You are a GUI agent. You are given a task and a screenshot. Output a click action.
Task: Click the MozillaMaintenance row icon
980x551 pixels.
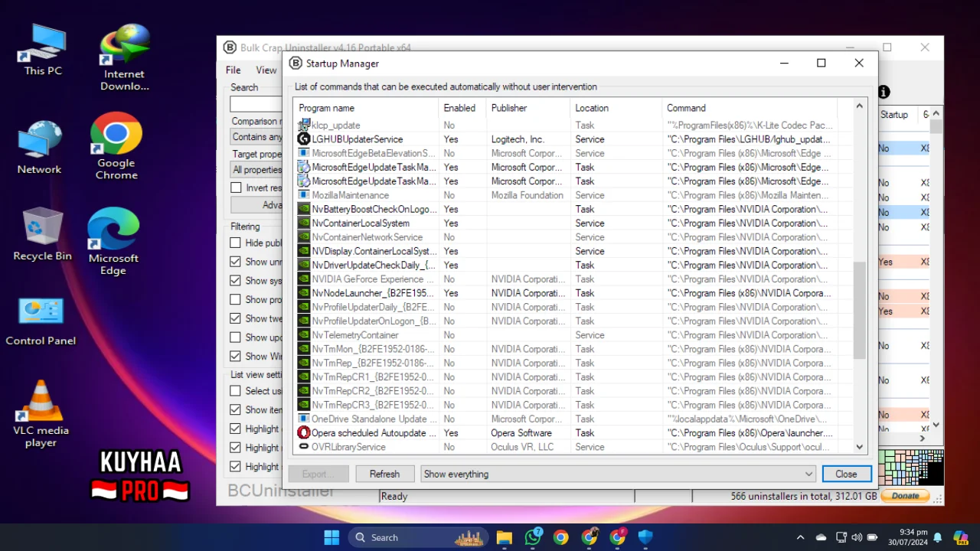coord(304,195)
